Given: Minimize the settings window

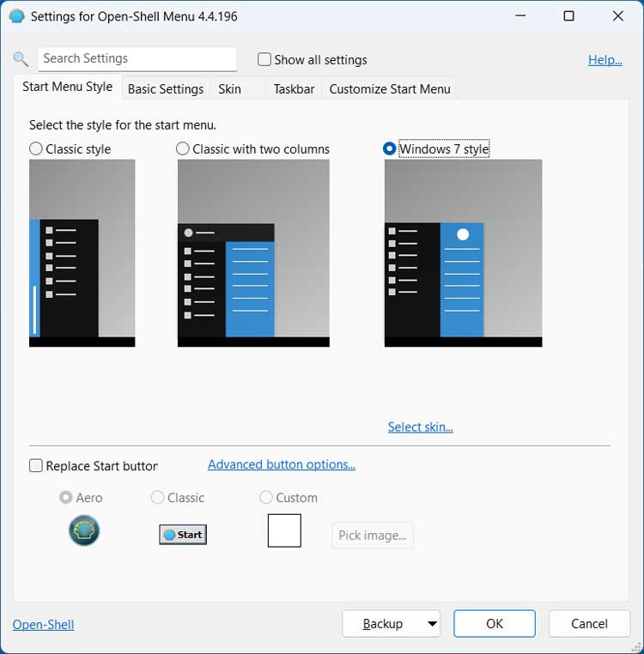Looking at the screenshot, I should [520, 15].
